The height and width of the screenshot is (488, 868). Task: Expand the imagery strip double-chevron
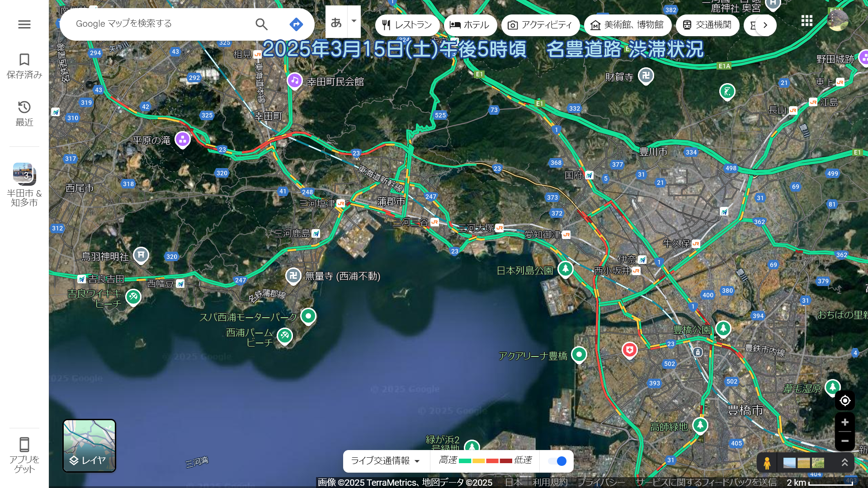pos(844,463)
